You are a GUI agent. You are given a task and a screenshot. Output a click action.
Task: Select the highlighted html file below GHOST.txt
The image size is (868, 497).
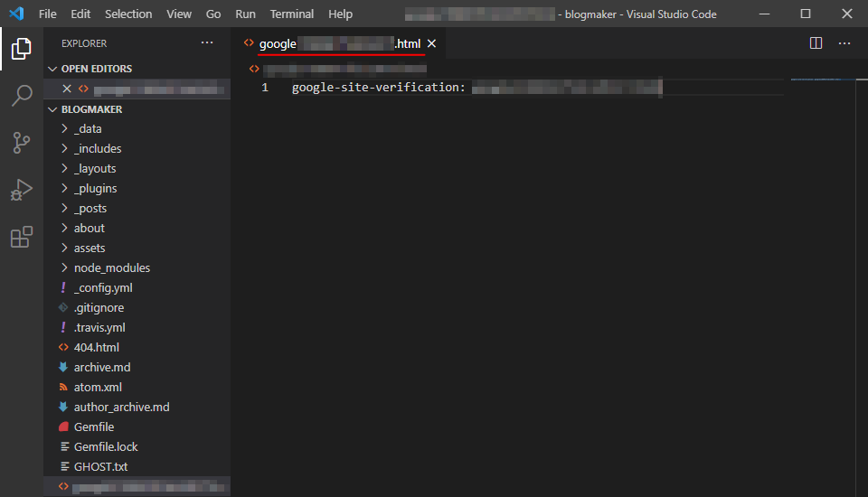pos(137,486)
